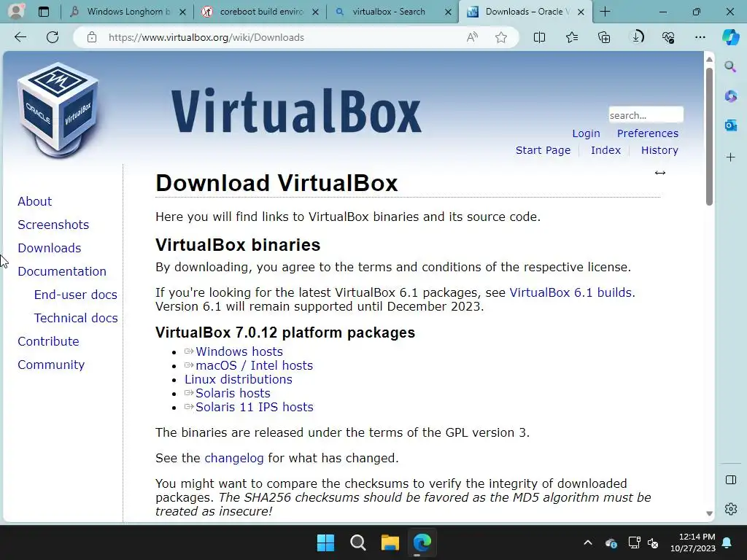Click the browser Back arrow
Screen dimensions: 747x560
click(x=20, y=37)
